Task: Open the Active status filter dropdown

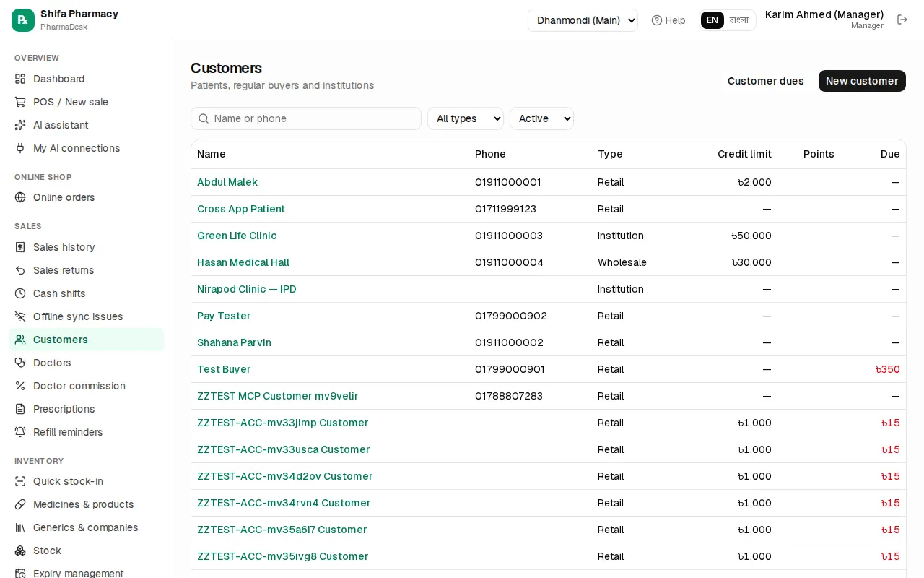Action: (x=541, y=118)
